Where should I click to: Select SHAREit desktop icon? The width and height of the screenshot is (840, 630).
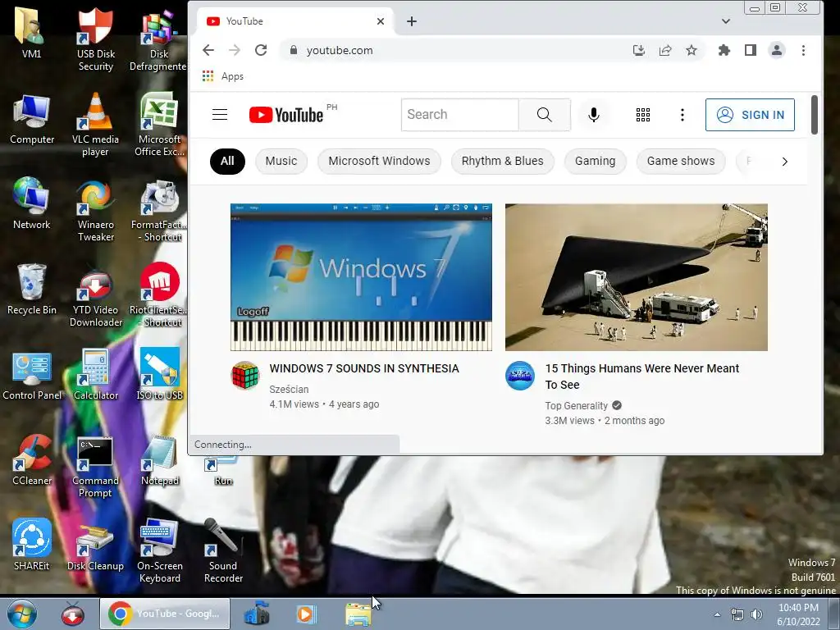point(32,545)
